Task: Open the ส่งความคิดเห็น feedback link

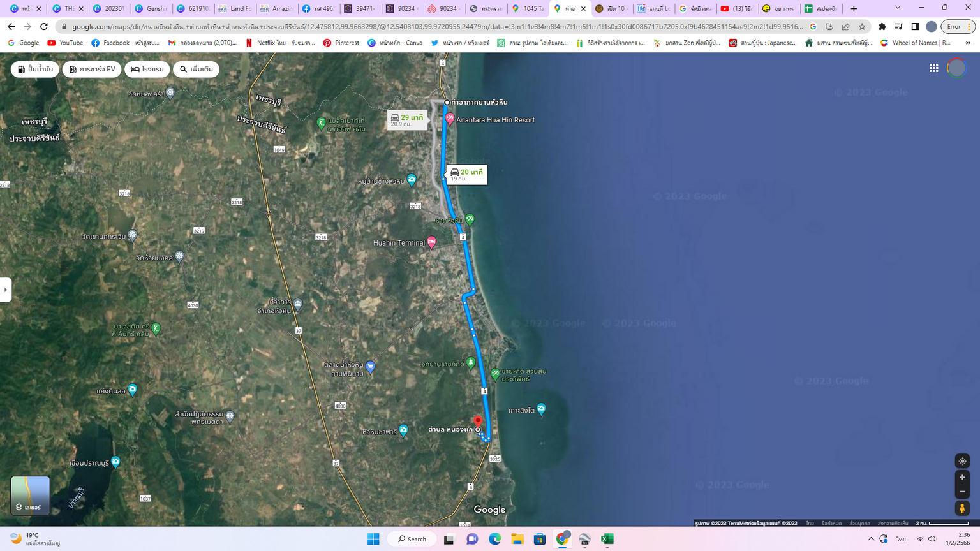Action: click(893, 523)
